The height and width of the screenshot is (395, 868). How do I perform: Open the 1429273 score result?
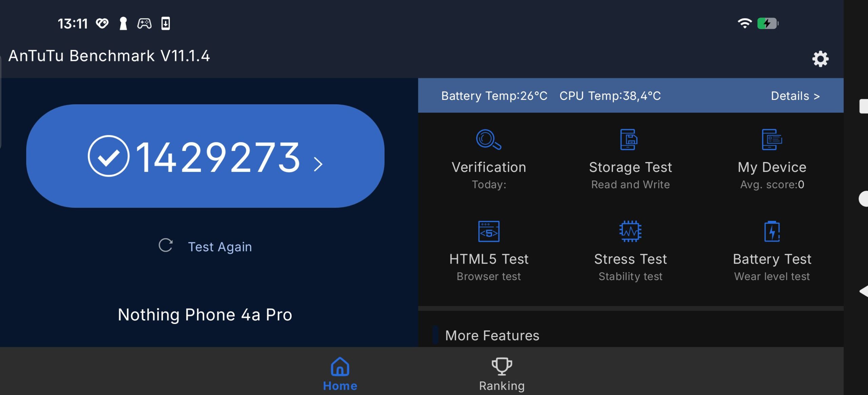pos(205,156)
